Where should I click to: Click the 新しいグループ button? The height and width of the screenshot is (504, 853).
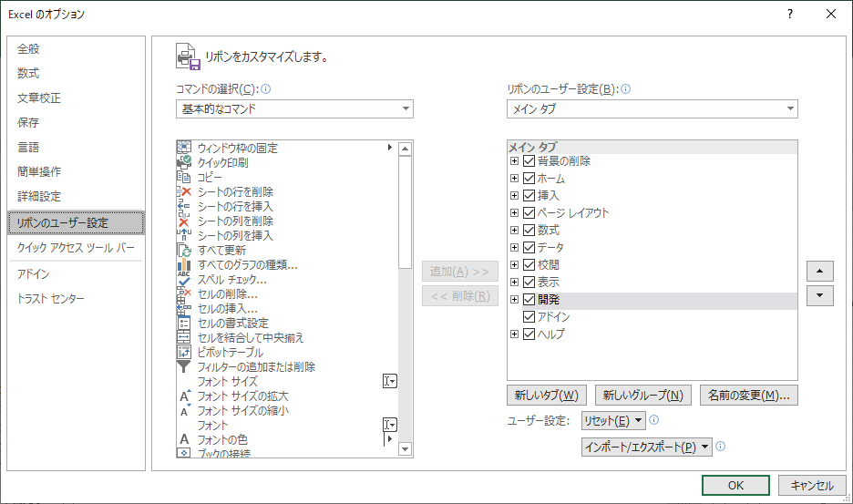coord(643,396)
